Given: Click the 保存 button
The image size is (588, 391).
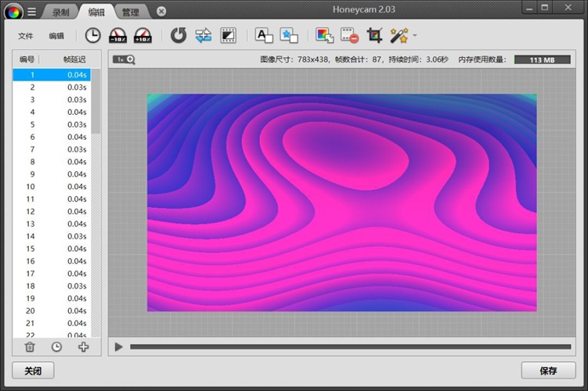Looking at the screenshot, I should 548,371.
